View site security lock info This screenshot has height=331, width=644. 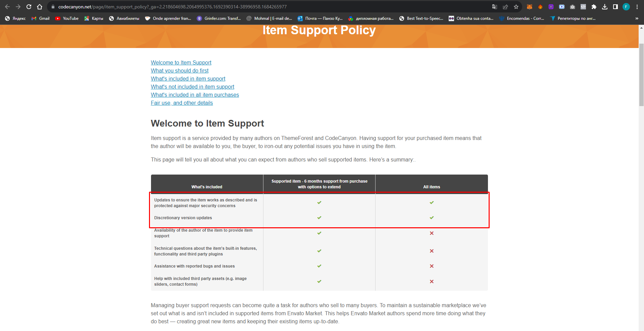point(53,7)
